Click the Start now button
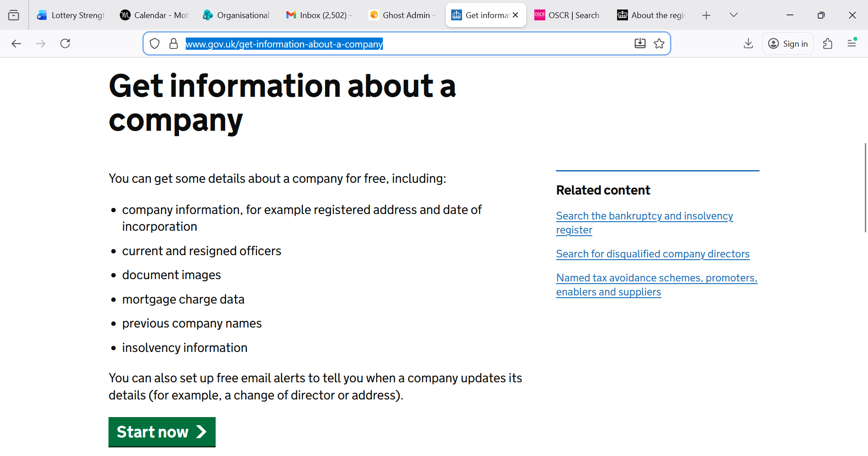 coord(162,432)
